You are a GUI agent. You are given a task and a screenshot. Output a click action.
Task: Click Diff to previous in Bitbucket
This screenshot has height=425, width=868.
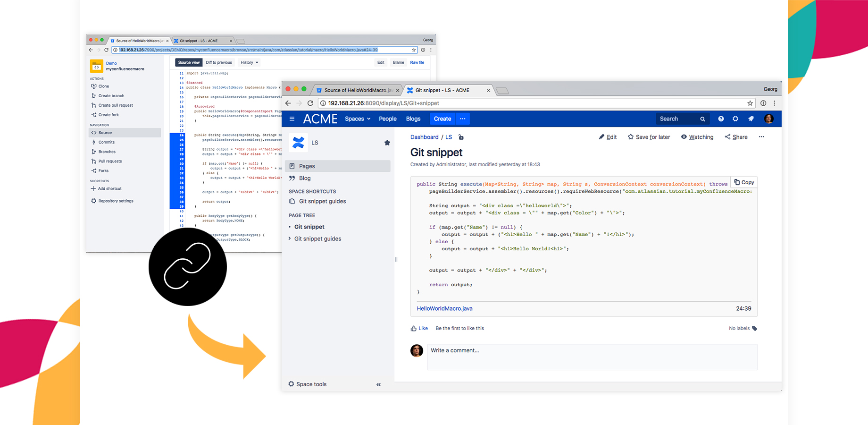219,62
